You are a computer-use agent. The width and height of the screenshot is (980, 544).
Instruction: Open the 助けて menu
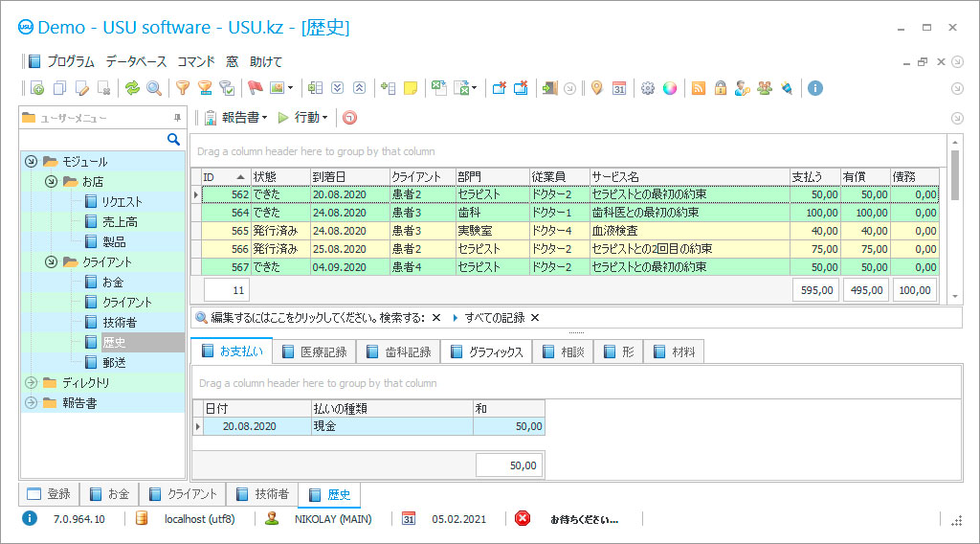(x=266, y=61)
